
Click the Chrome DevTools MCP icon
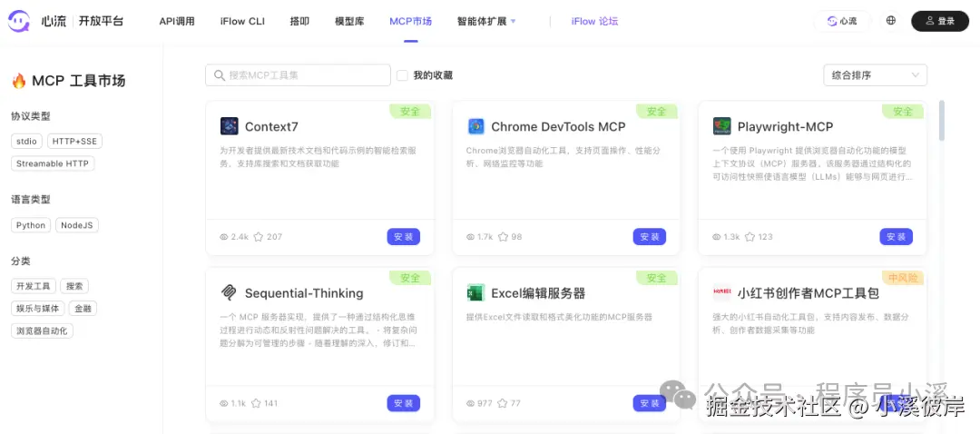click(x=476, y=126)
